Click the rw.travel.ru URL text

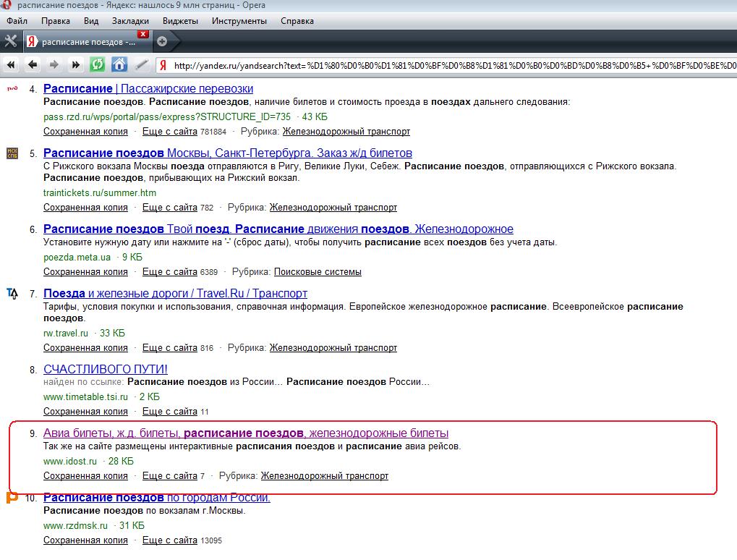[66, 334]
